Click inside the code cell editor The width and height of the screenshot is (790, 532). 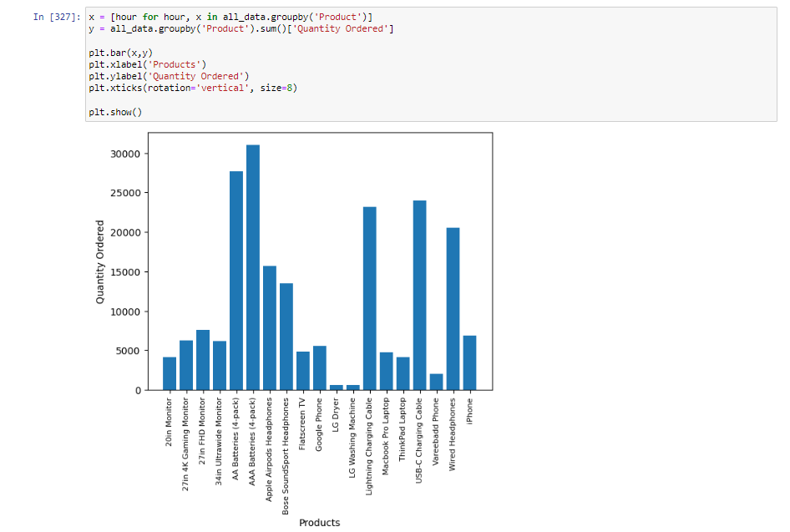click(431, 64)
